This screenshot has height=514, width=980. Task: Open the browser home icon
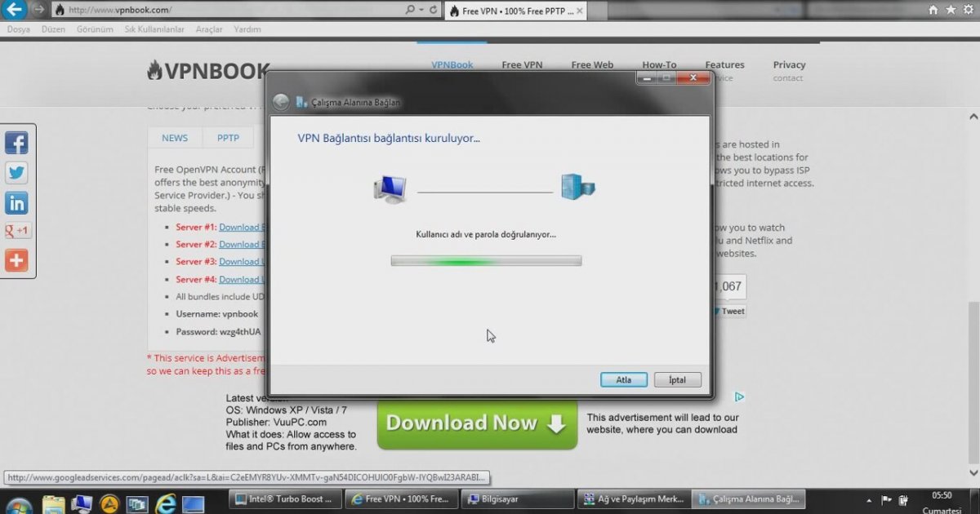point(933,11)
